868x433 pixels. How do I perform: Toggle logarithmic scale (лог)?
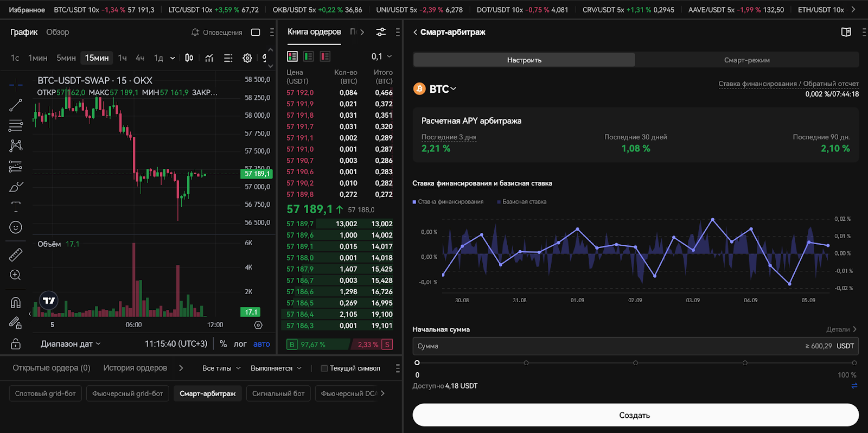click(x=240, y=344)
